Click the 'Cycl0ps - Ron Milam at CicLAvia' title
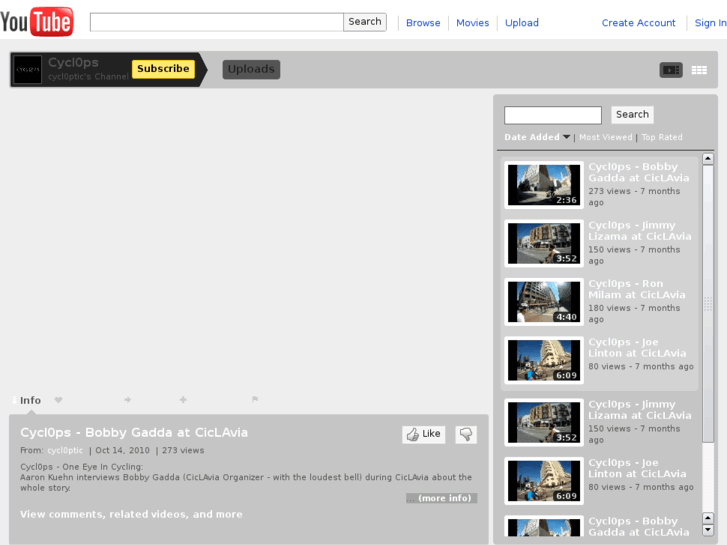The image size is (727, 545). coord(637,289)
